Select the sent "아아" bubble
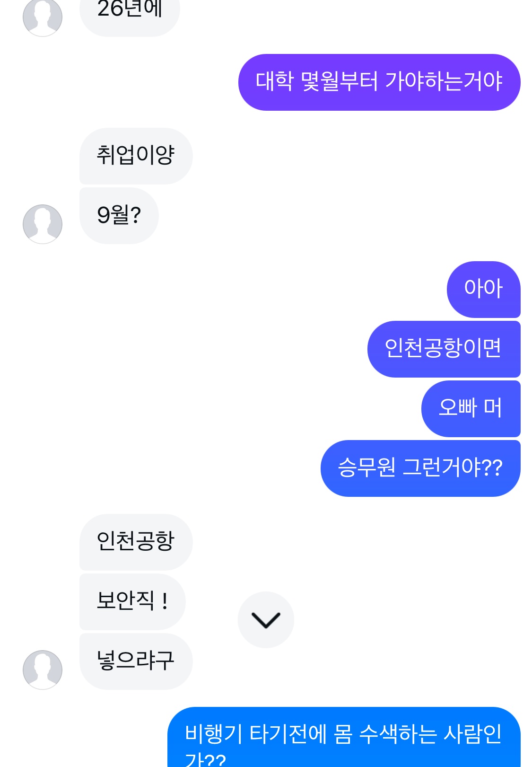The image size is (532, 767). 483,289
